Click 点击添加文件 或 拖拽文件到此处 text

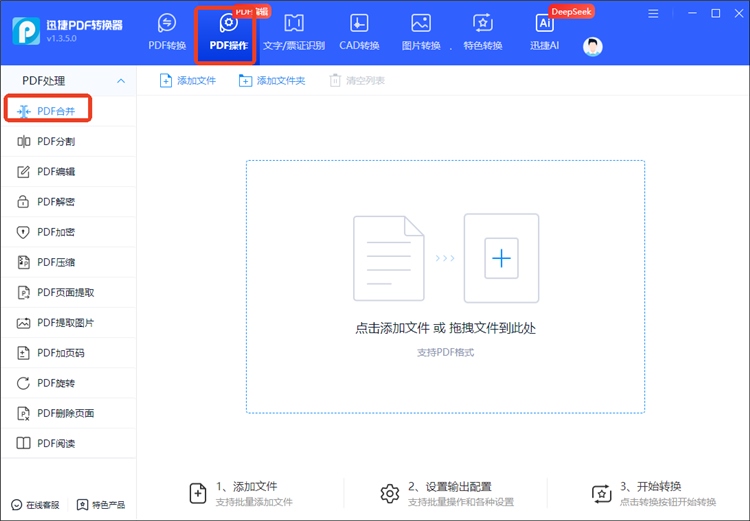445,328
